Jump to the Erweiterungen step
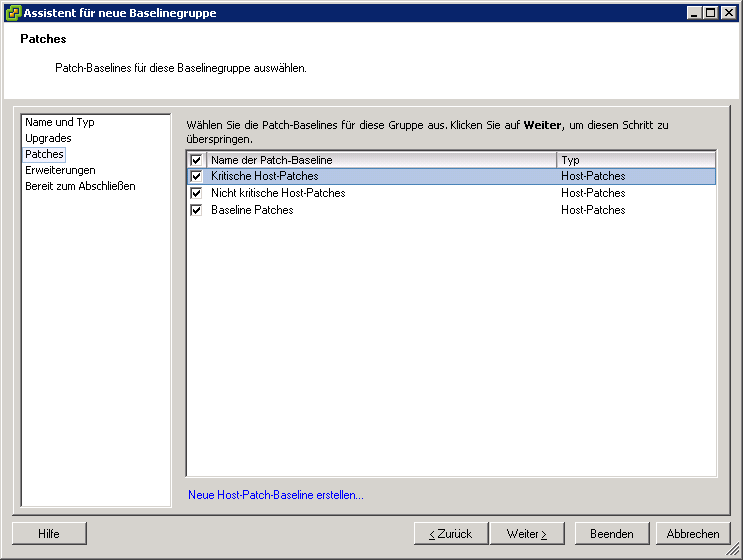Screen dimensions: 743x560 (x=60, y=170)
